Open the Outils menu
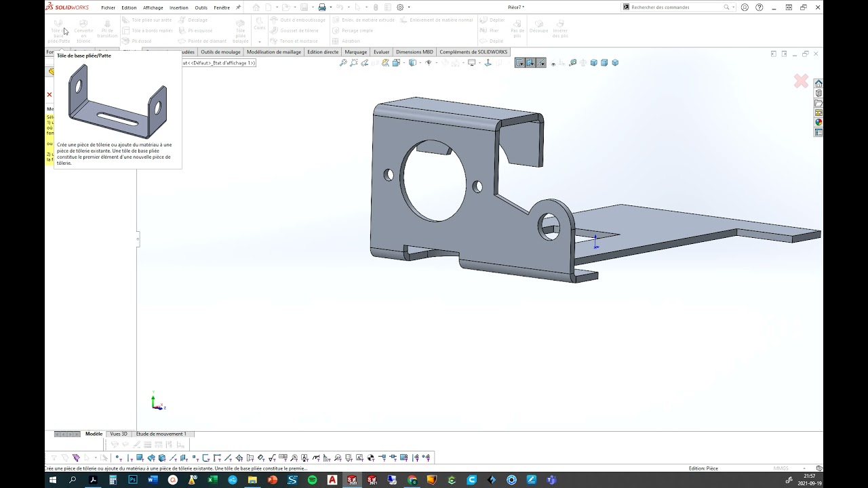 click(x=201, y=7)
